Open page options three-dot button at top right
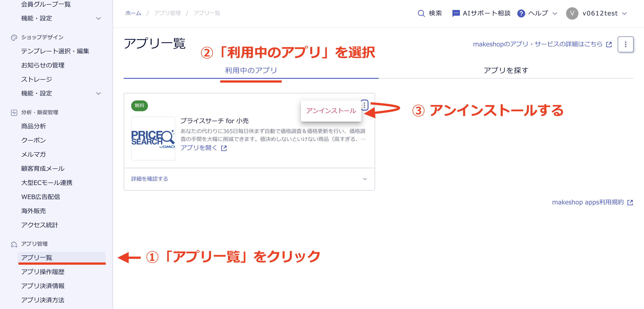This screenshot has width=644, height=309. [x=625, y=44]
